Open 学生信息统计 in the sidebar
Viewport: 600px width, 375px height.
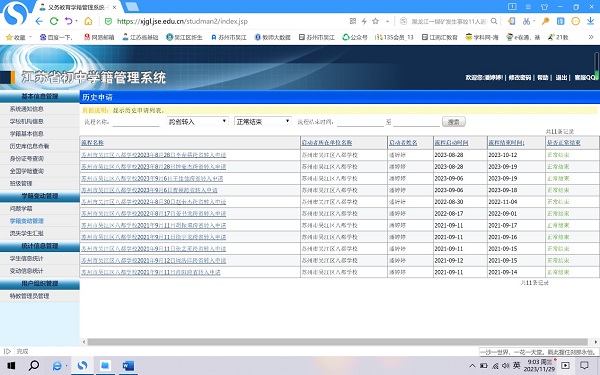pos(27,258)
